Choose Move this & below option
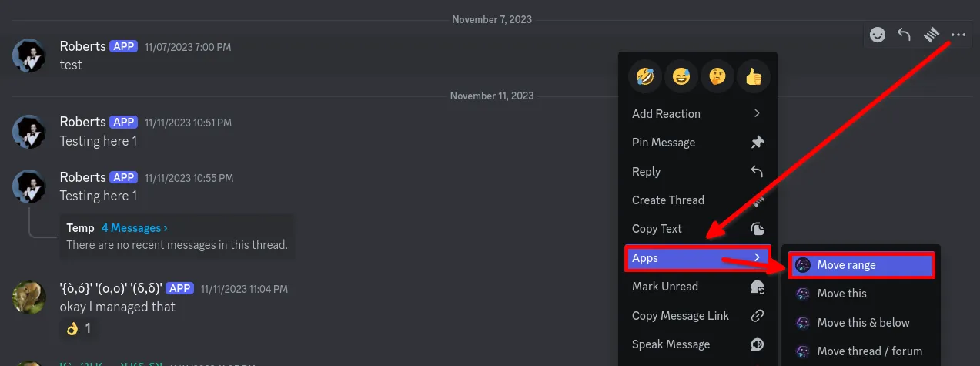This screenshot has width=980, height=366. (x=863, y=323)
